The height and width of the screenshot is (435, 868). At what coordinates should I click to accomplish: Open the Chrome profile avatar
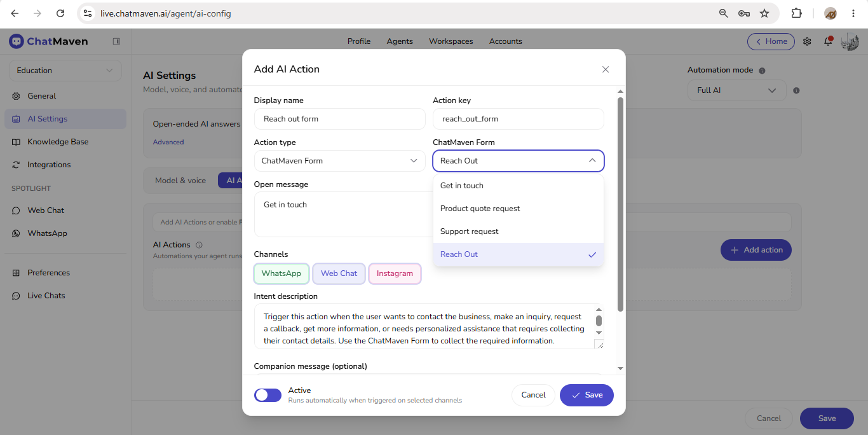pyautogui.click(x=831, y=13)
